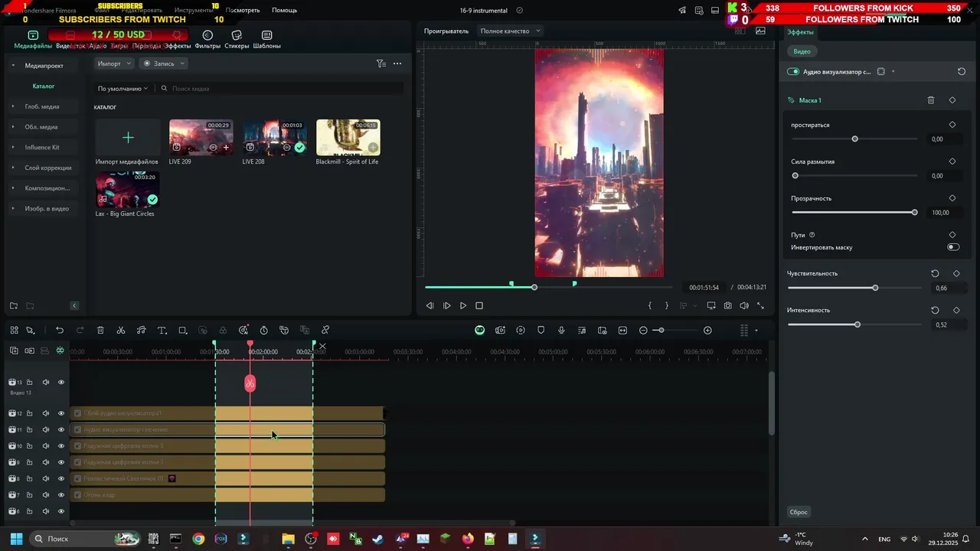
Task: Open the Полное качество dropdown
Action: [510, 31]
